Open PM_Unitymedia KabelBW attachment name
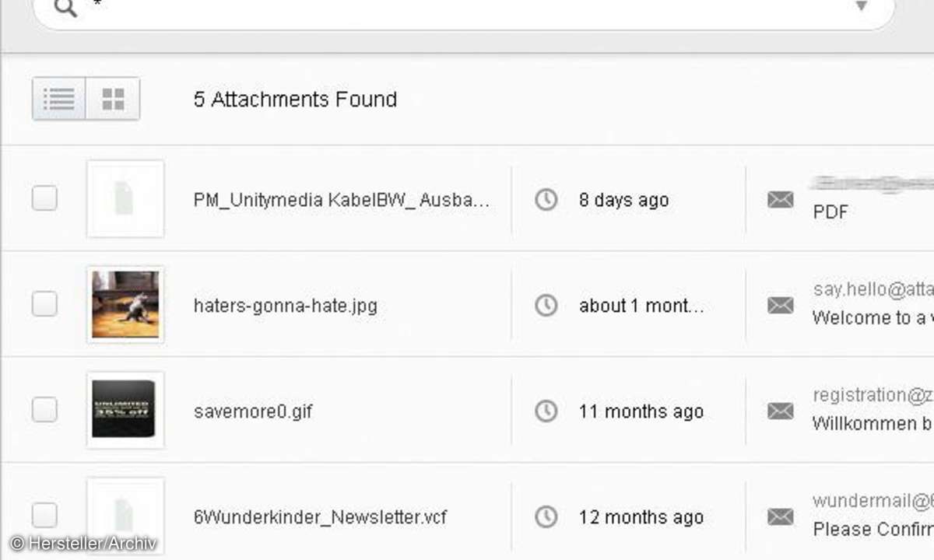This screenshot has width=934, height=560. point(342,200)
